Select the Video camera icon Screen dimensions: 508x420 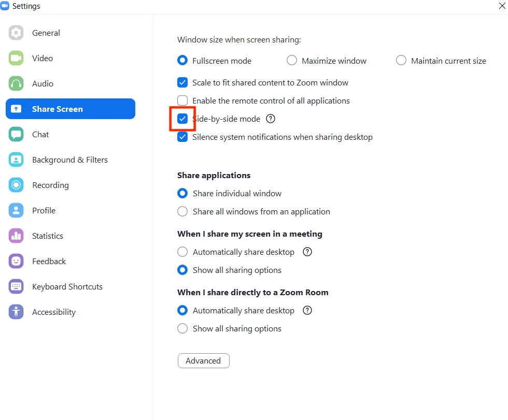[x=17, y=58]
